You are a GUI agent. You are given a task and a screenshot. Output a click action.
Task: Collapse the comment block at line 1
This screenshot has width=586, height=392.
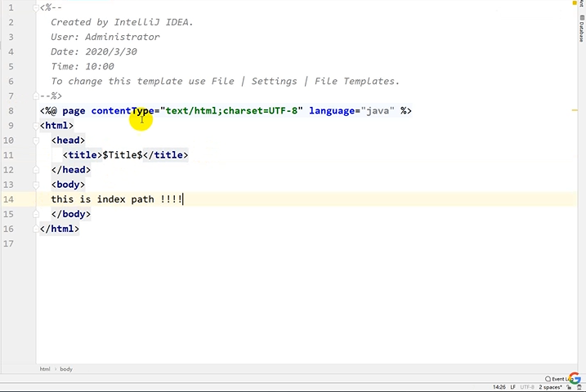[36, 7]
